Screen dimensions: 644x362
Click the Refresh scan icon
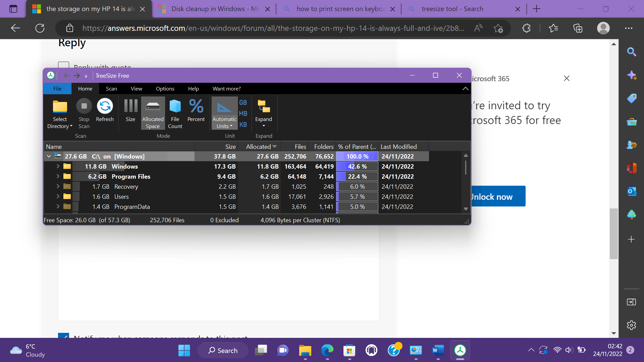coord(105,107)
